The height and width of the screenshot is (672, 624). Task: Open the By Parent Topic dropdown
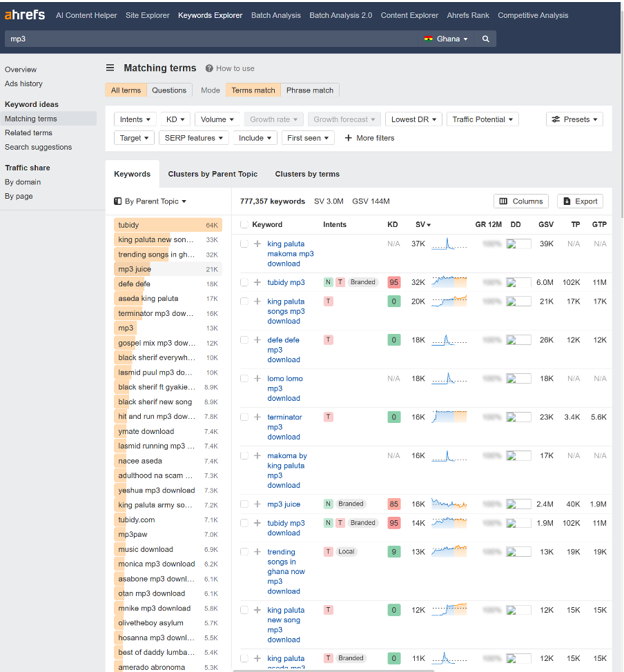(150, 201)
